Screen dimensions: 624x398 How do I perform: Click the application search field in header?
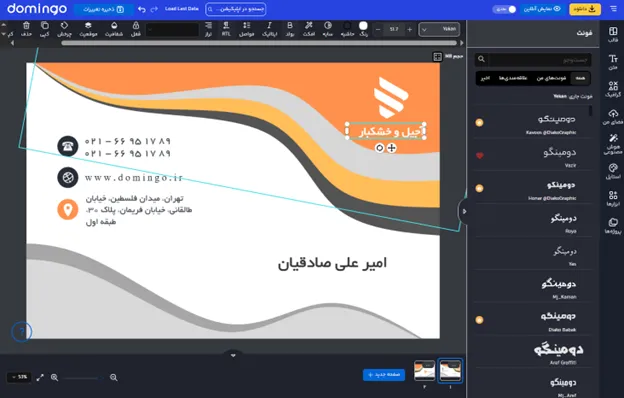[236, 9]
